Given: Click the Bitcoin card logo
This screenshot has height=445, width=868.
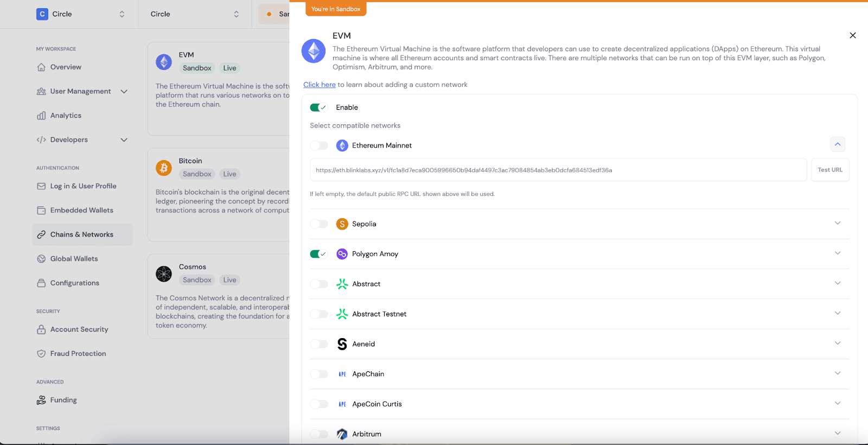Looking at the screenshot, I should click(164, 168).
